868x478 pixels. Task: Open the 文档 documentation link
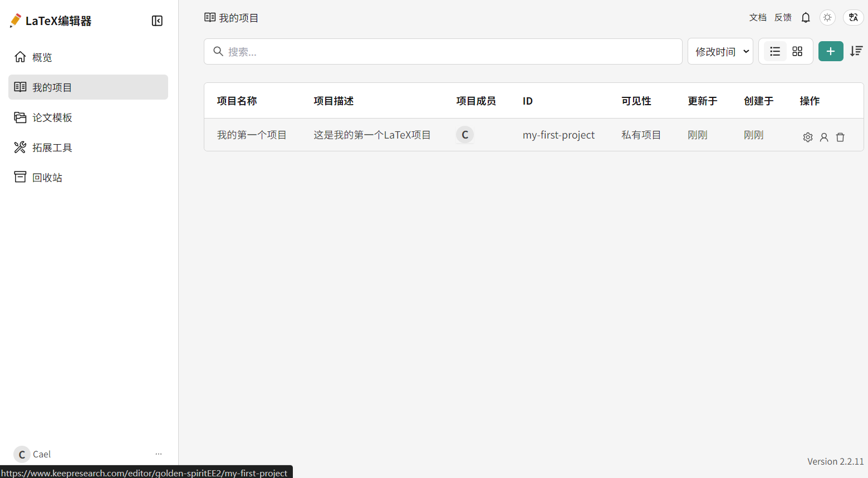tap(757, 18)
